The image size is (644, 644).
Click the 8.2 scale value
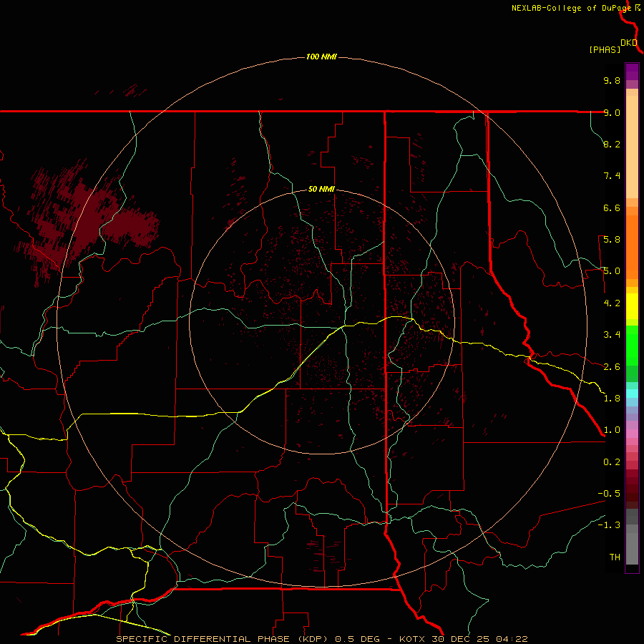612,144
